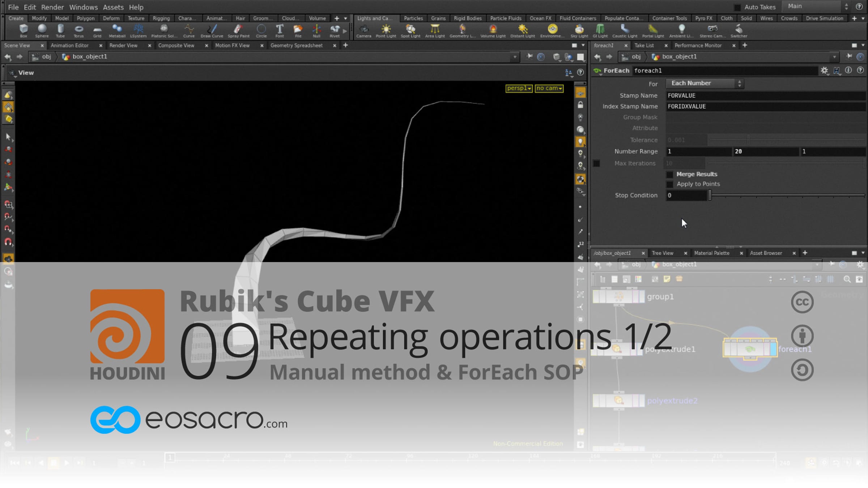
Task: Open the Render menu
Action: pyautogui.click(x=52, y=7)
